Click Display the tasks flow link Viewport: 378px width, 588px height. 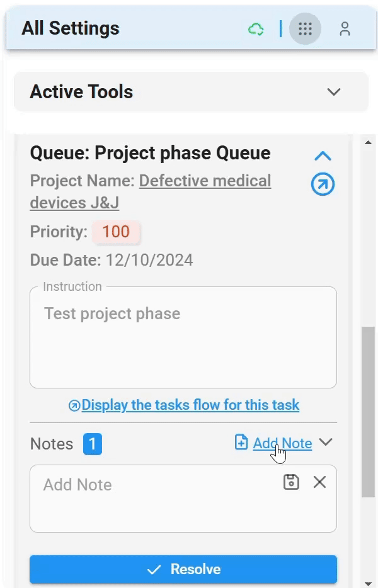190,405
